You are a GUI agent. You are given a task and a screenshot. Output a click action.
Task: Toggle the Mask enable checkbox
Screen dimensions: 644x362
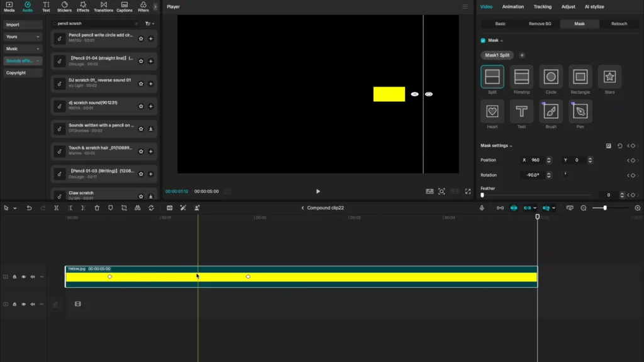483,40
